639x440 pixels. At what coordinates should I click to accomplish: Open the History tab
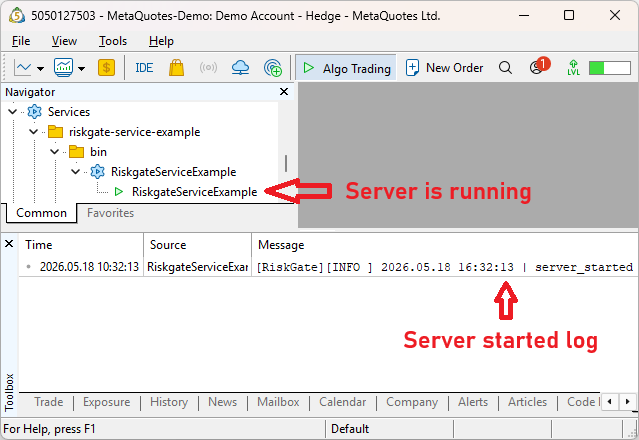[x=169, y=402]
